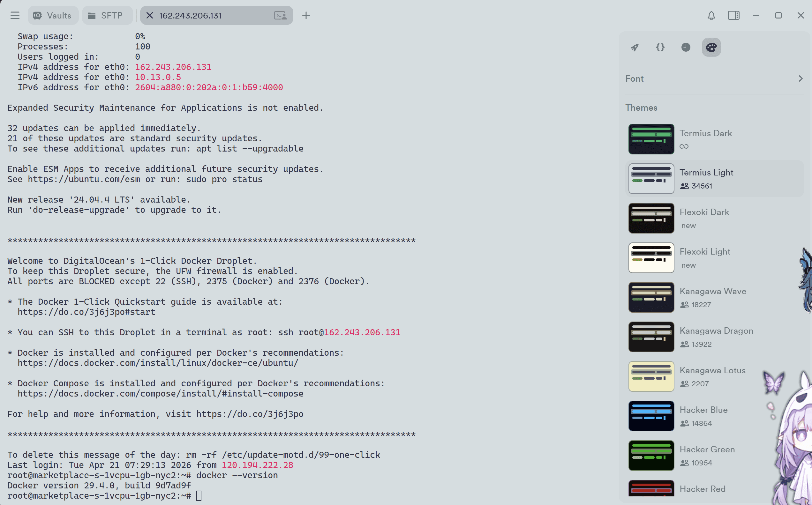Click the Hacker Blue users count 14864
This screenshot has height=505, width=812.
tap(696, 423)
